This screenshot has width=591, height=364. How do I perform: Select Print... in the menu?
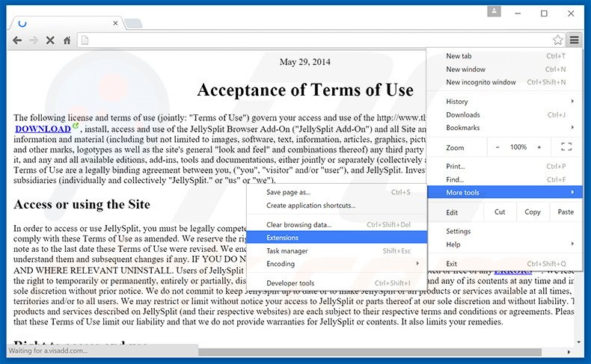pyautogui.click(x=505, y=167)
